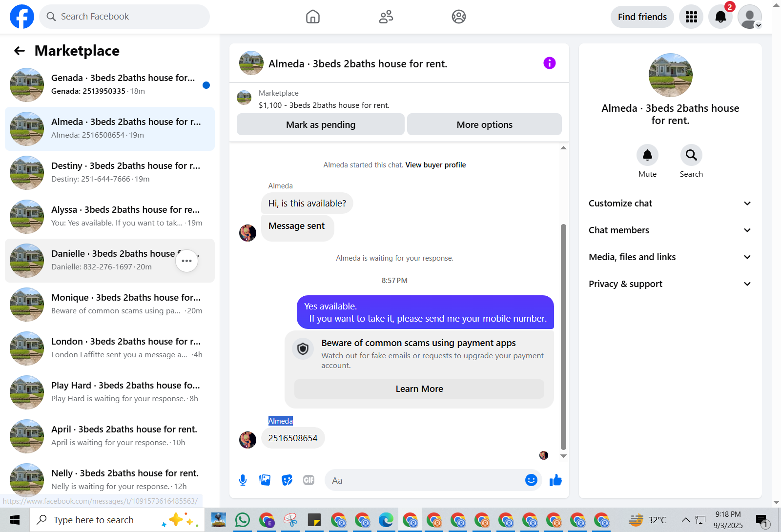Open conversation information purple icon
Viewport: 781px width, 532px height.
[x=550, y=63]
